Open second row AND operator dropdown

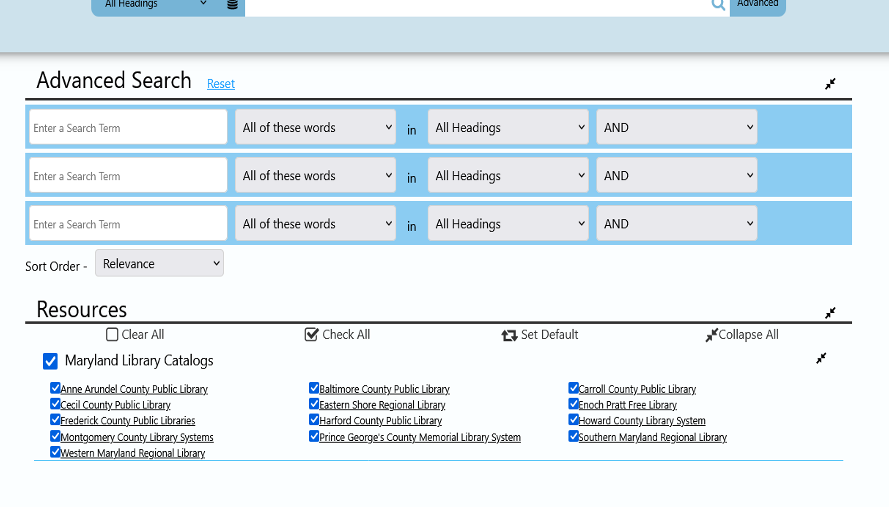[x=677, y=175]
